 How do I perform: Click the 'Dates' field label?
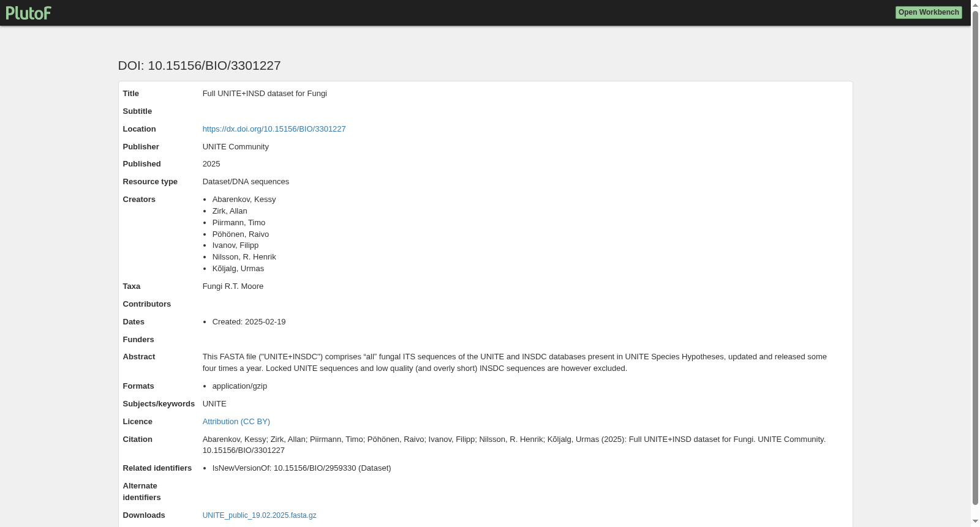[134, 322]
